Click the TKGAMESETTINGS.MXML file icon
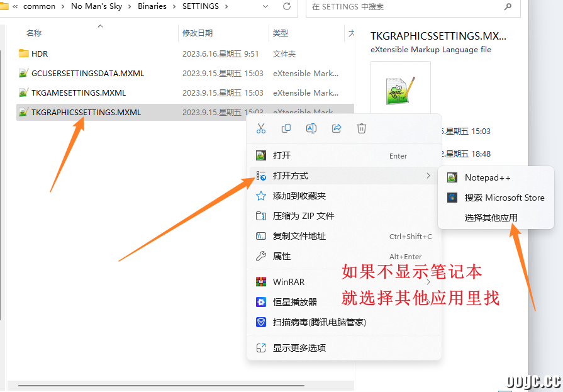The width and height of the screenshot is (563, 392). coord(24,92)
